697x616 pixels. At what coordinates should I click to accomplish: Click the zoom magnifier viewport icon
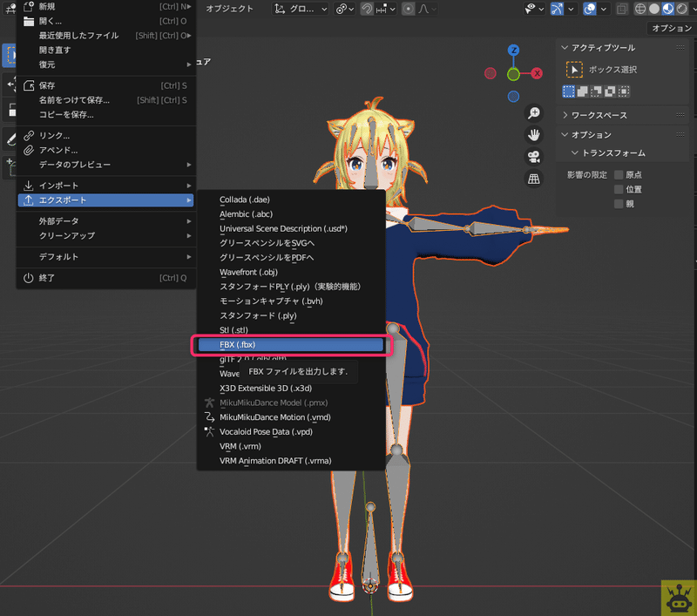[x=534, y=113]
